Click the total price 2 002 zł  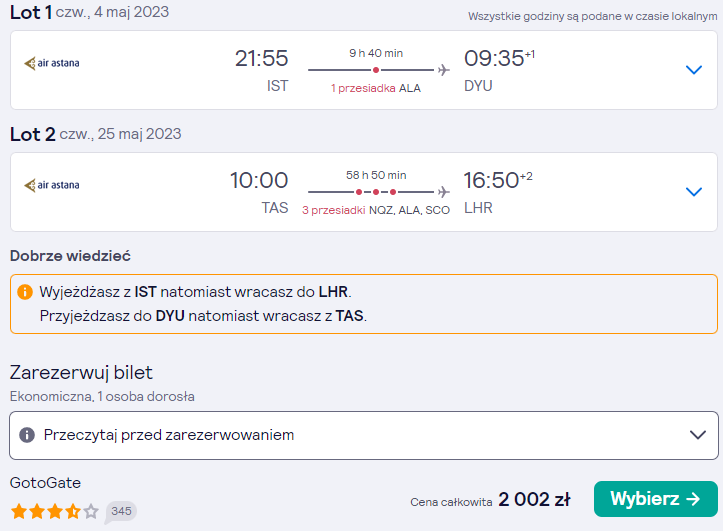tap(534, 500)
